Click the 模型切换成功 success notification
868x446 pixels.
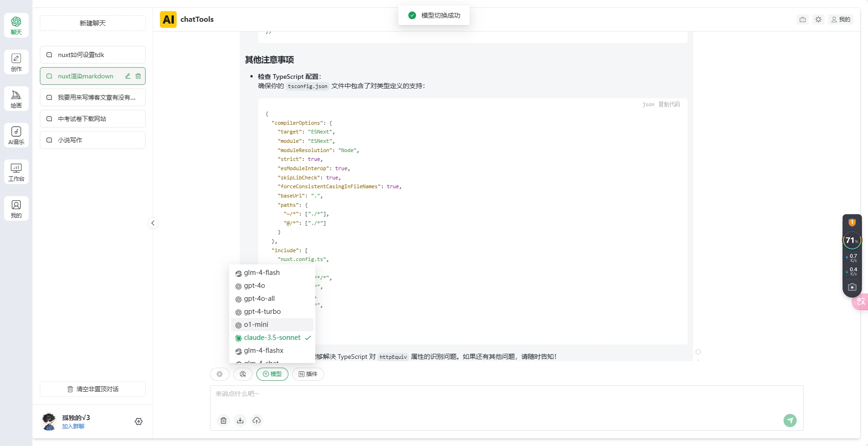[434, 15]
